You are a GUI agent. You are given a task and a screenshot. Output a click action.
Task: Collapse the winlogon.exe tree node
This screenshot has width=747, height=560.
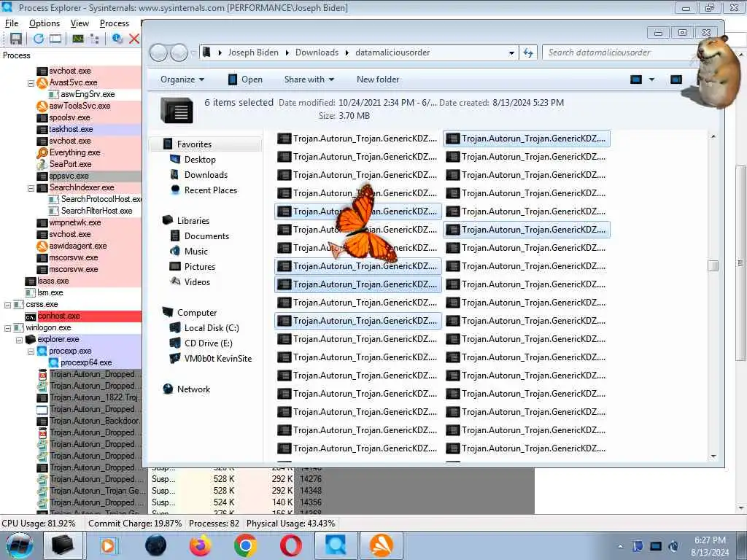[7, 328]
